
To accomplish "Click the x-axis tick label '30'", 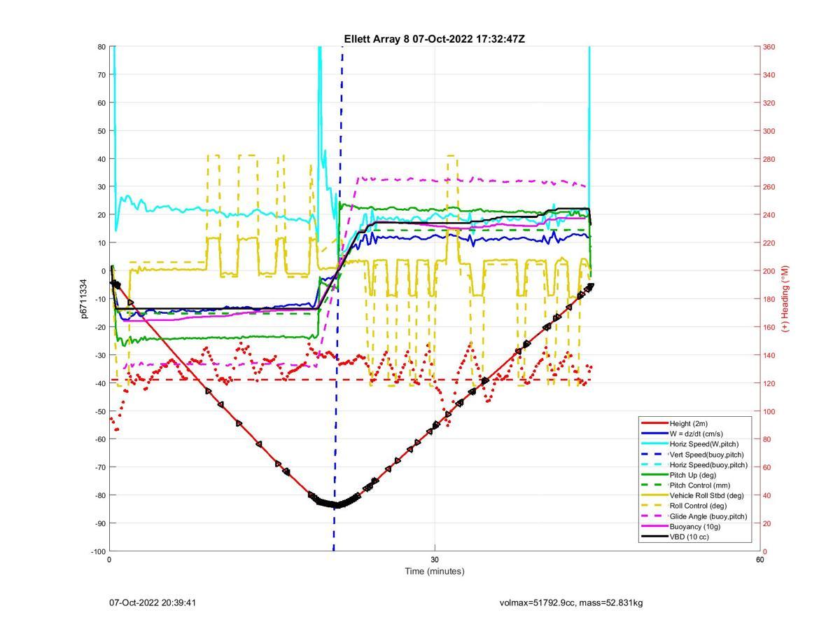I will (x=435, y=560).
